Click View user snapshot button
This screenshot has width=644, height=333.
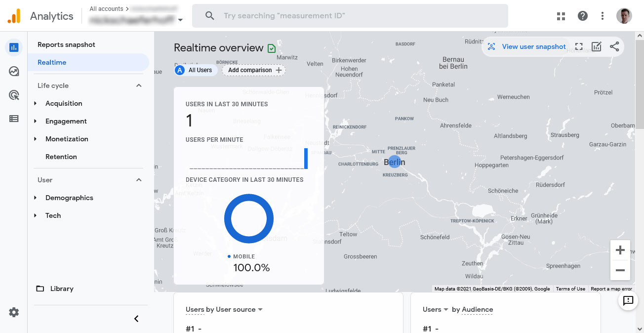pos(526,47)
